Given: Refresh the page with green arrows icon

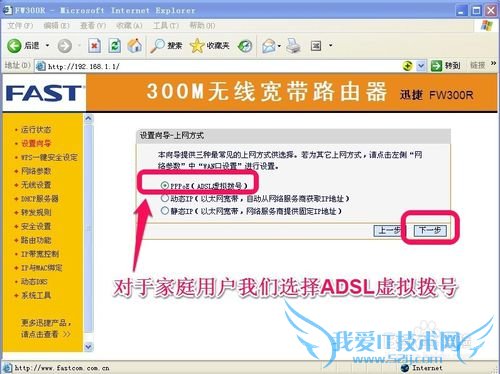Looking at the screenshot, I should click(115, 46).
